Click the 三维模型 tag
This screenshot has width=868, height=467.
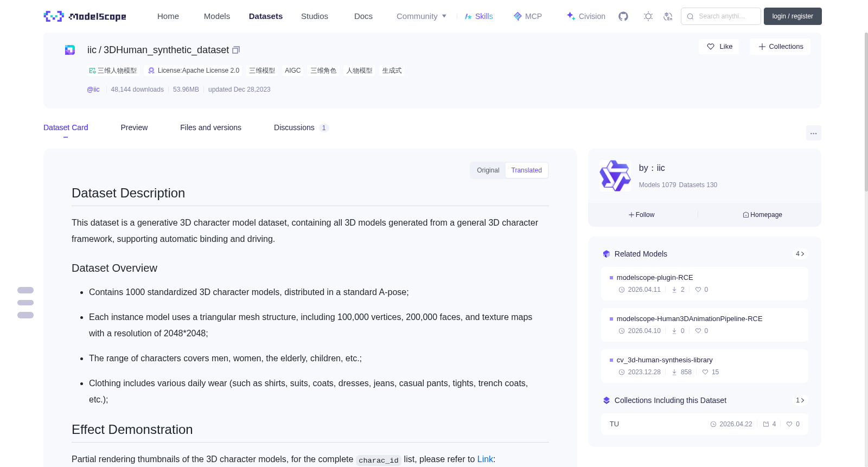(x=262, y=71)
